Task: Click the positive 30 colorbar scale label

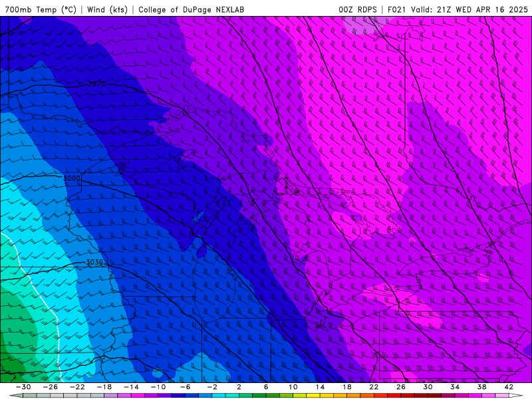Action: [x=428, y=387]
